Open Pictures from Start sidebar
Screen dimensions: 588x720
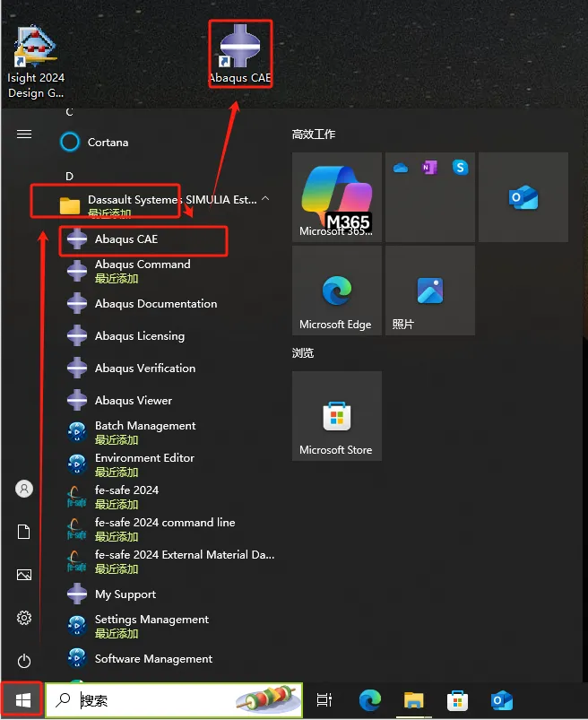click(x=24, y=575)
